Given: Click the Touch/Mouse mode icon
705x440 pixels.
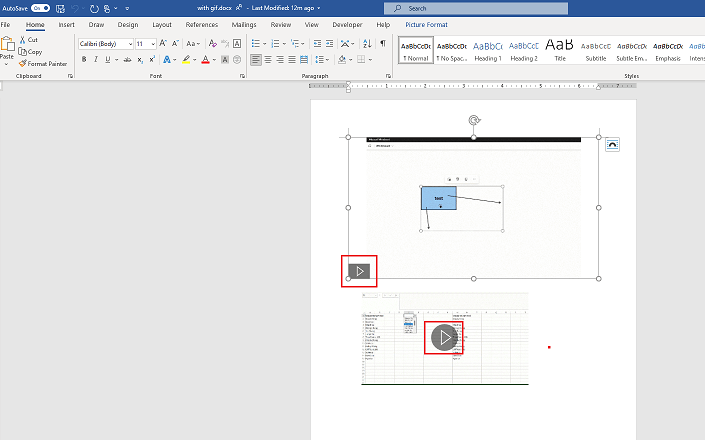Looking at the screenshot, I should pos(107,9).
